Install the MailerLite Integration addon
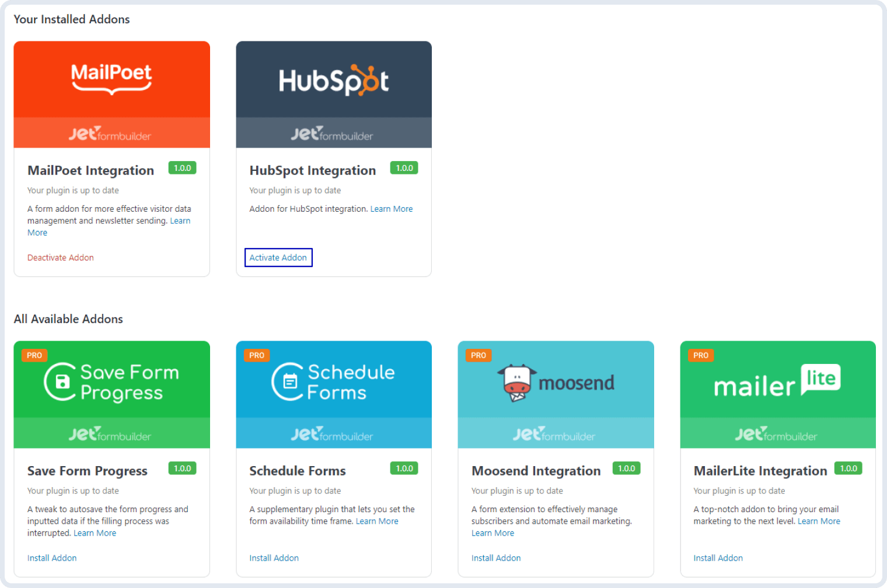Image resolution: width=887 pixels, height=588 pixels. (718, 558)
